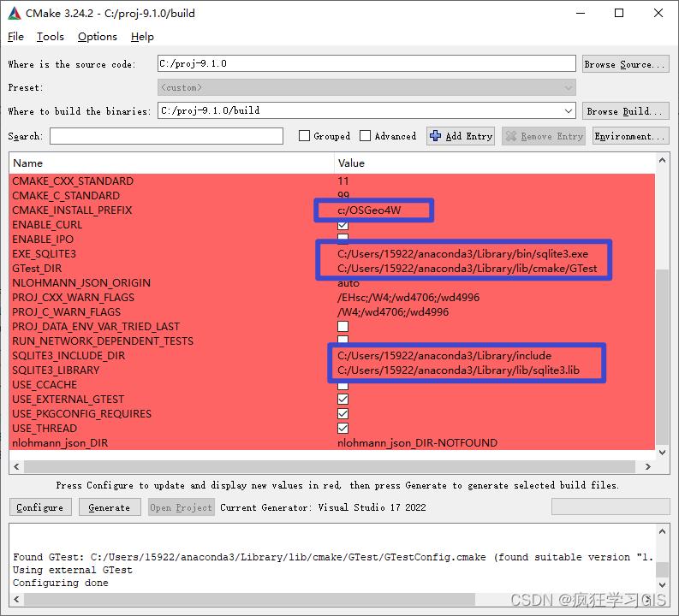Click the cache list vertical scrollbar thumb
The height and width of the screenshot is (616, 679).
662,356
